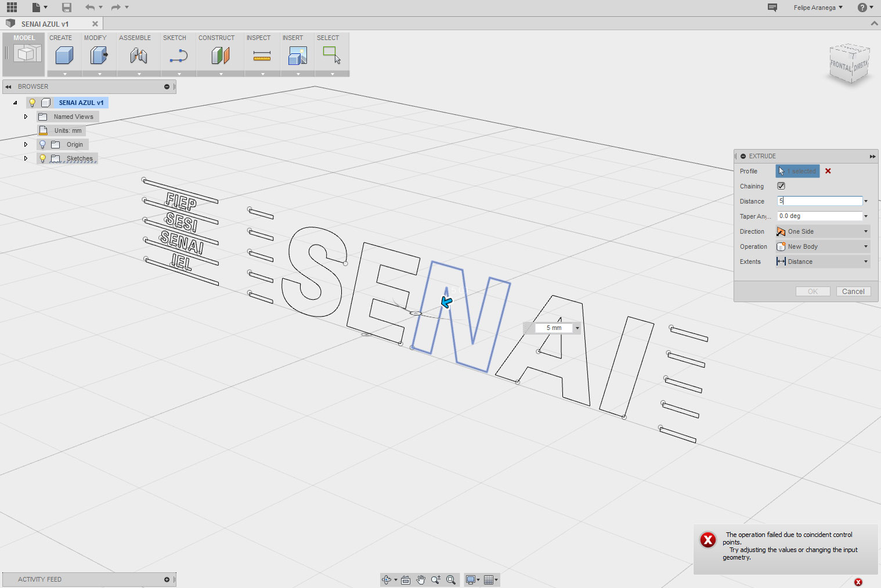Collapse the Browser panel with minus button
The image size is (881, 588).
point(167,86)
